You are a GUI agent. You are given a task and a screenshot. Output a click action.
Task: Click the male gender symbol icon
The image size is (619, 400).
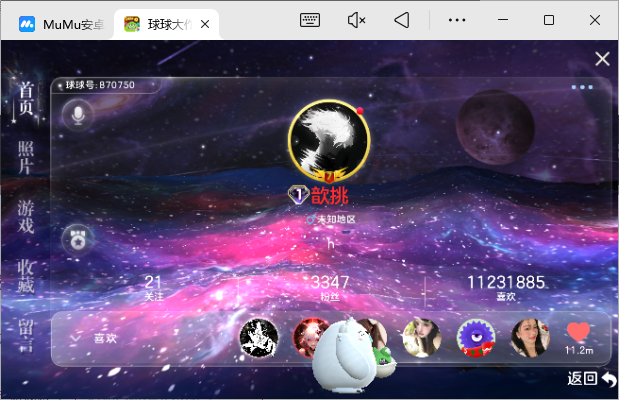(311, 219)
